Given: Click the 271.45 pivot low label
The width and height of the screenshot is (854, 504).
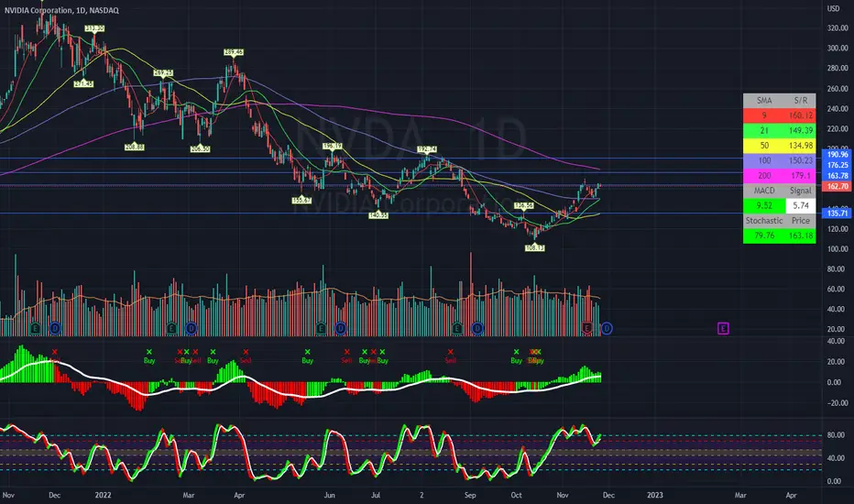Looking at the screenshot, I should 83,84.
